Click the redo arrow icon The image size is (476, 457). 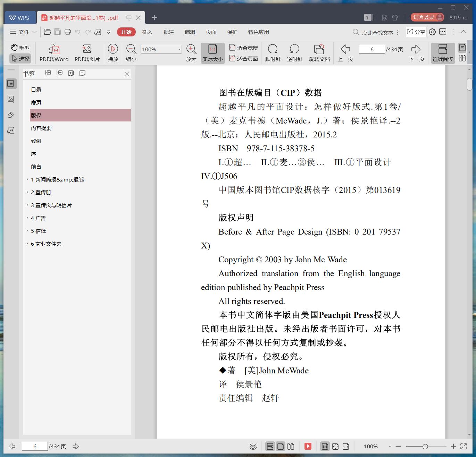pos(88,32)
